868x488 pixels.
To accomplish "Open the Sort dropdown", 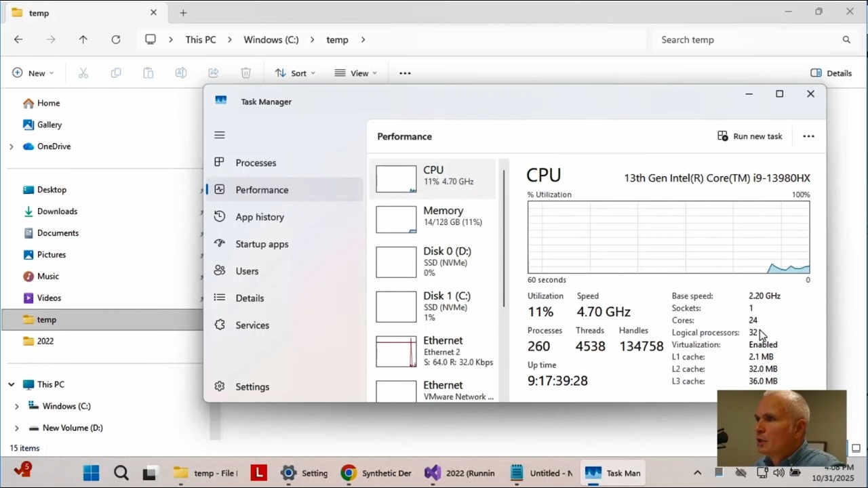I will 295,73.
